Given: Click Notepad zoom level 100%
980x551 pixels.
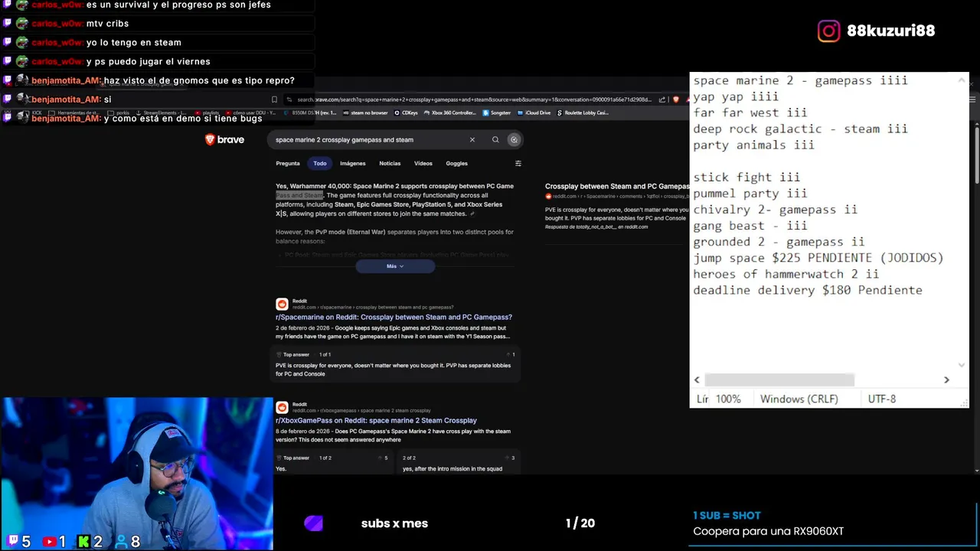Looking at the screenshot, I should 728,399.
